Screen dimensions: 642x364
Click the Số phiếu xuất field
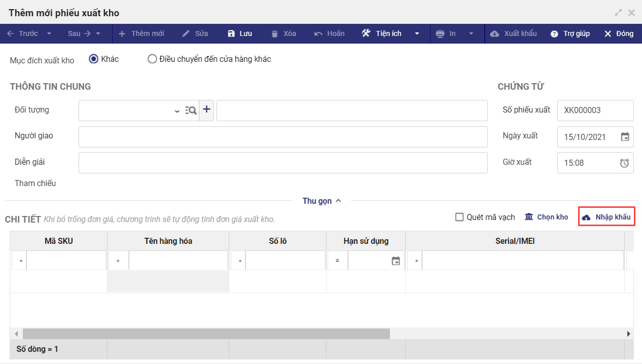click(x=595, y=111)
